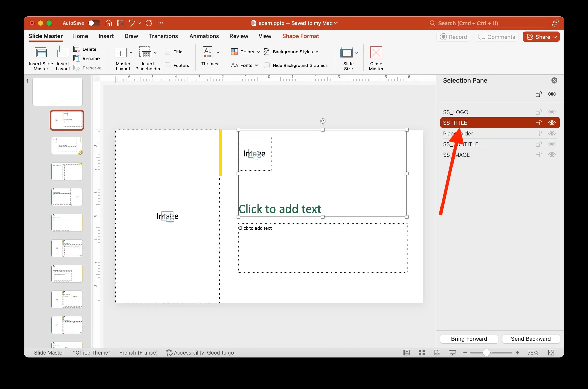Lock the SS_TITLE object

click(x=538, y=123)
